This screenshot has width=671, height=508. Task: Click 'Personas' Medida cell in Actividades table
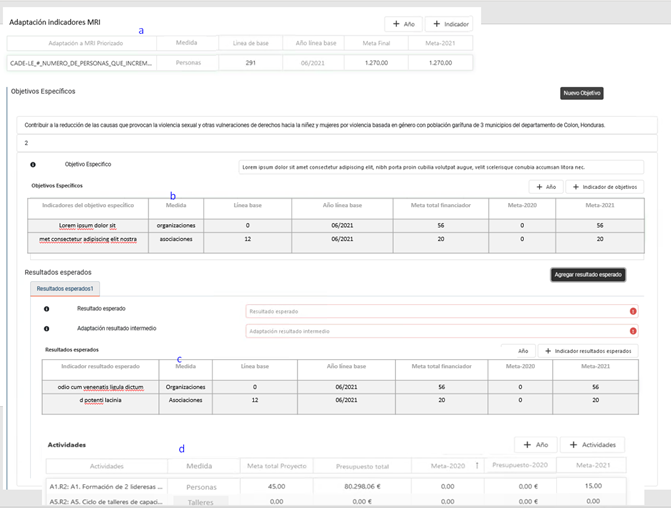point(201,487)
